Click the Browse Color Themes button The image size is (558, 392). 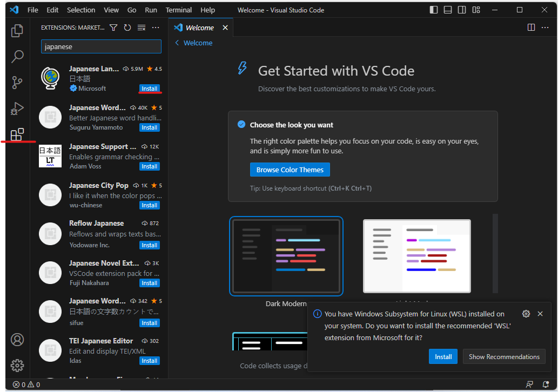(290, 170)
